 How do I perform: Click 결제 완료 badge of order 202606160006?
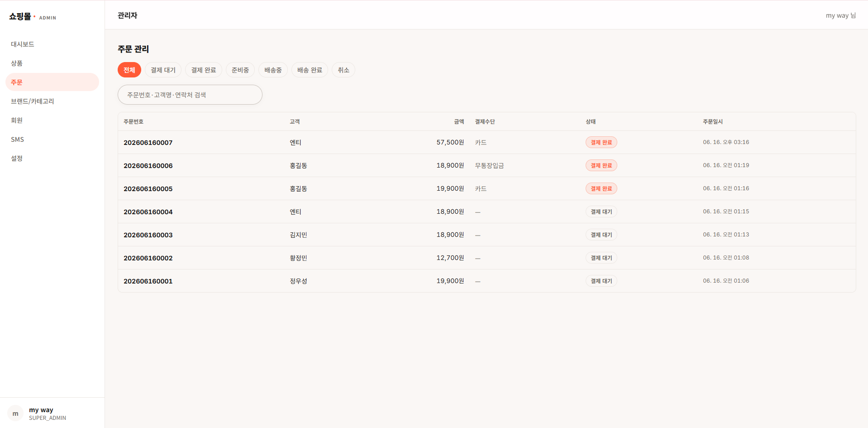pyautogui.click(x=601, y=165)
